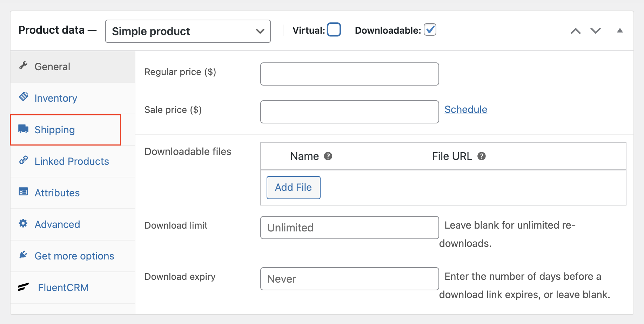Viewport: 644px width, 324px height.
Task: Select the megaphone icon next to Get more options
Action: pyautogui.click(x=23, y=255)
